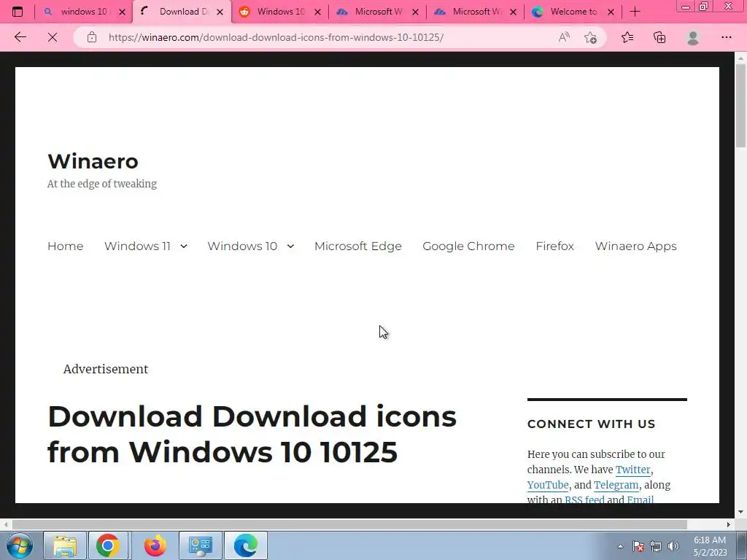Open the Microsoft Edge menu item
The height and width of the screenshot is (560, 747).
[357, 246]
